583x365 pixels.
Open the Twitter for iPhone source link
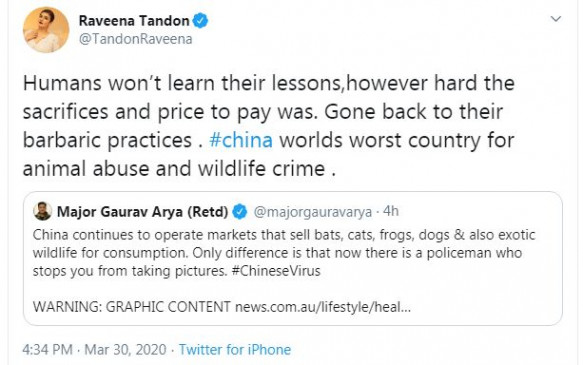(x=235, y=349)
